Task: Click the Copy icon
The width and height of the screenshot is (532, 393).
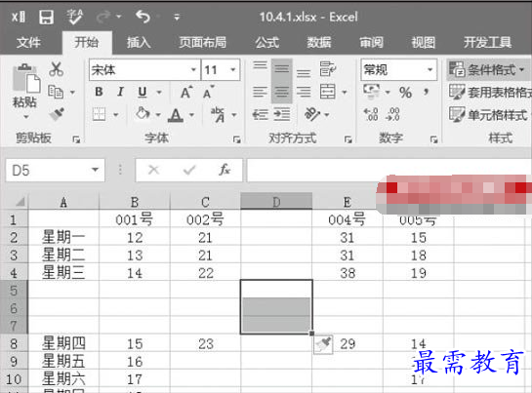Action: pyautogui.click(x=56, y=92)
